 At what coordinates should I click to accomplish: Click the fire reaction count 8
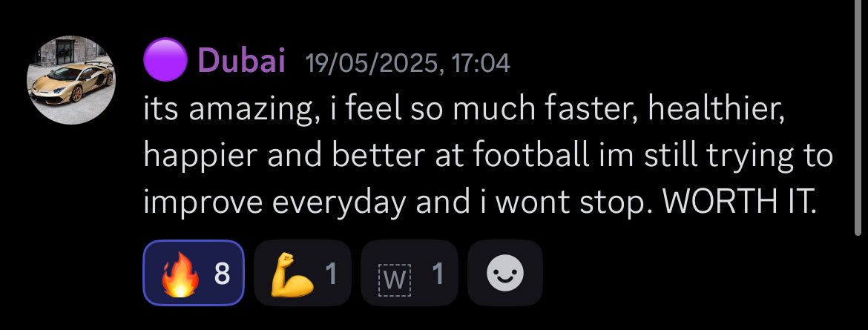point(223,274)
